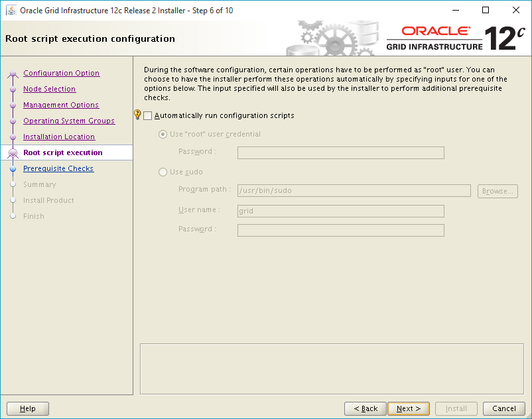
Task: Cancel the installer with Cancel button
Action: point(504,409)
